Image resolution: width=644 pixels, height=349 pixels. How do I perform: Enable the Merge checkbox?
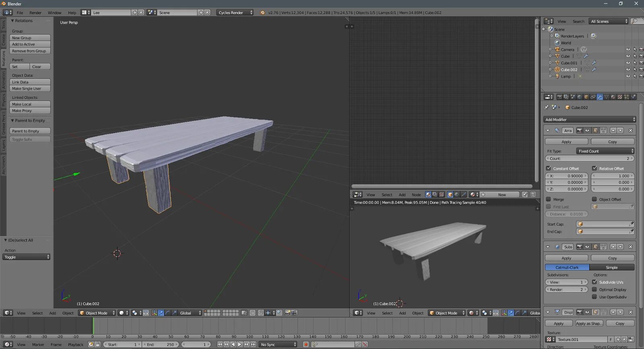pos(548,199)
